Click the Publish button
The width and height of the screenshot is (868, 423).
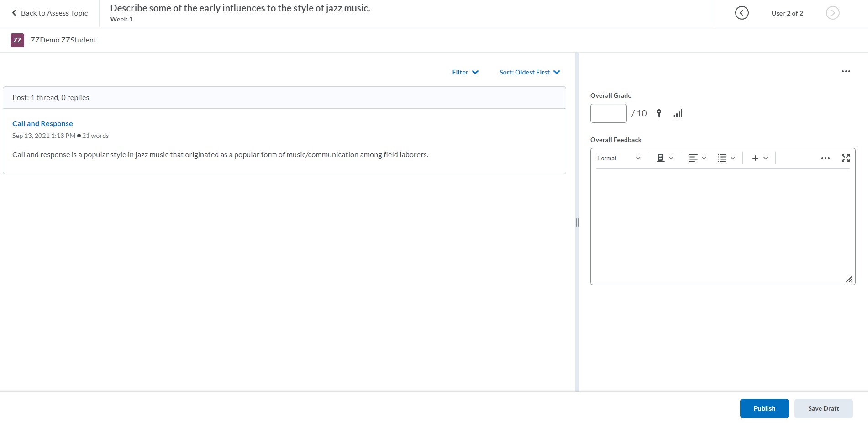point(764,408)
